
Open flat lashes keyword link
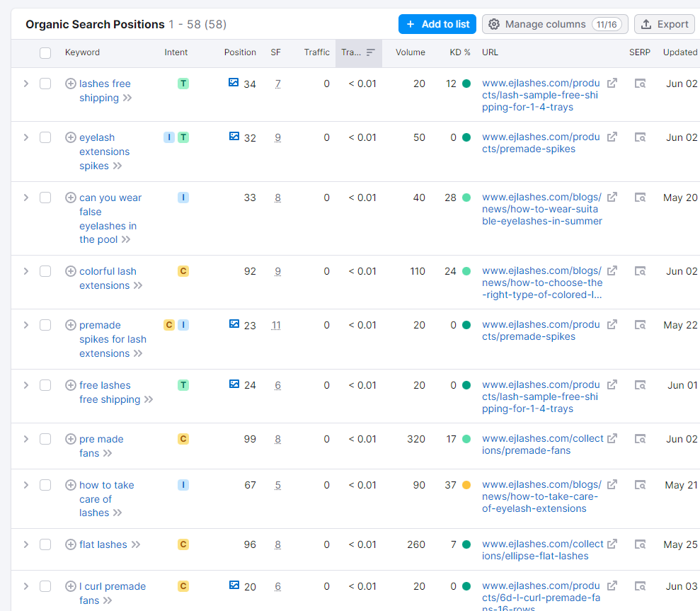click(103, 544)
